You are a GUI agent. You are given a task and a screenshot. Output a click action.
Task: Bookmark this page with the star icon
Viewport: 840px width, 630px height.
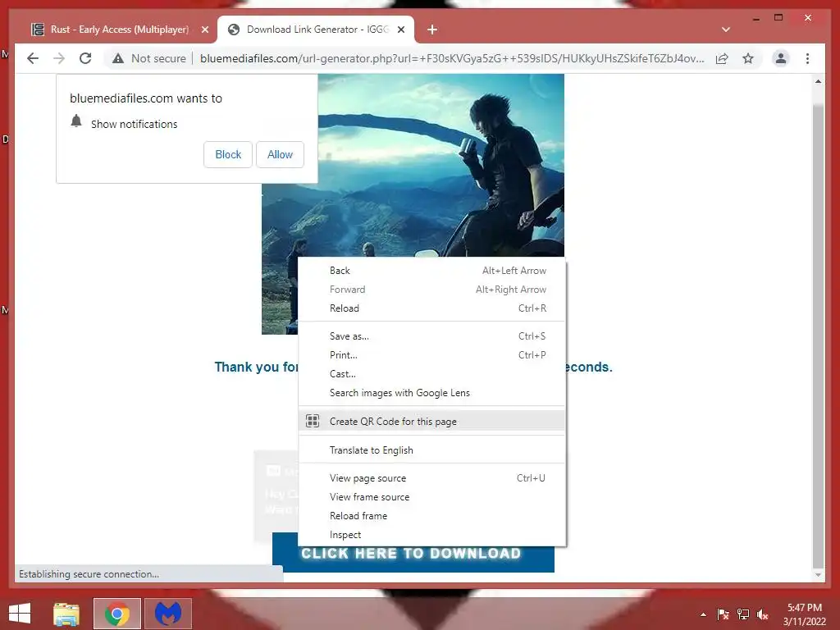748,58
